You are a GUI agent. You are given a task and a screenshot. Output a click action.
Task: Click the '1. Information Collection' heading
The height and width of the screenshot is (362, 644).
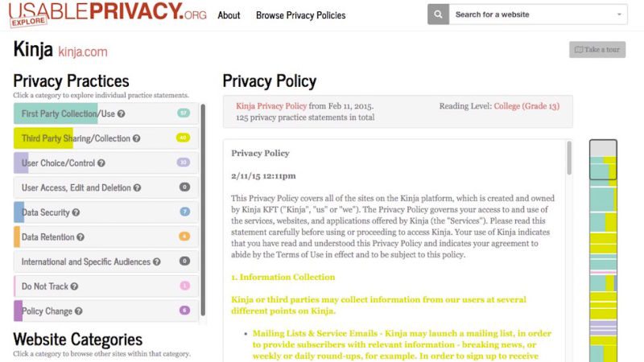pos(283,277)
